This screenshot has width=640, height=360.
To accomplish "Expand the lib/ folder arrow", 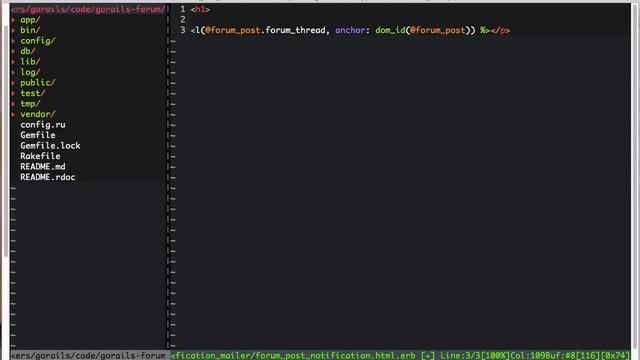I will click(13, 62).
